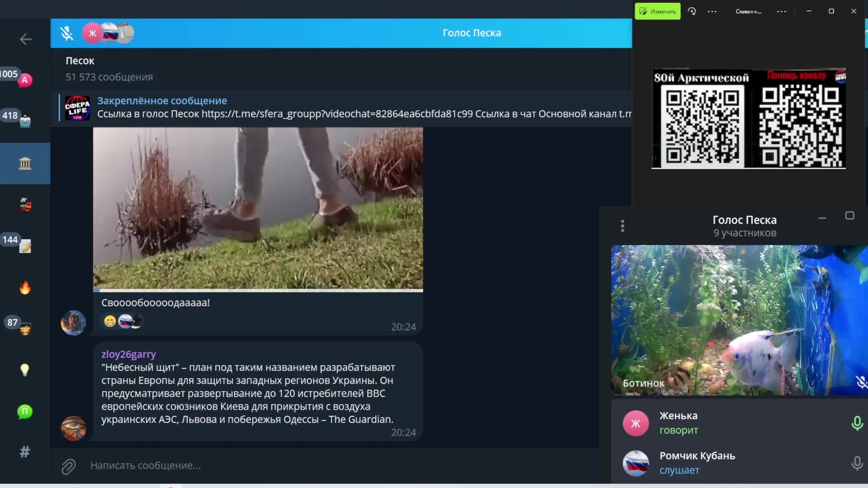The height and width of the screenshot is (488, 868).
Task: Open ellipsis menu after Сним== title
Action: (x=781, y=11)
